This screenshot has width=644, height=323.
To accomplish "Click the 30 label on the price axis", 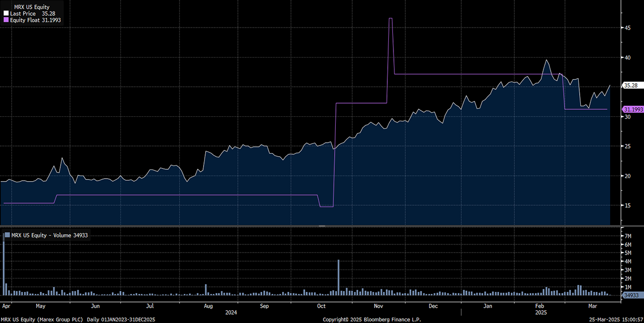I will (627, 117).
